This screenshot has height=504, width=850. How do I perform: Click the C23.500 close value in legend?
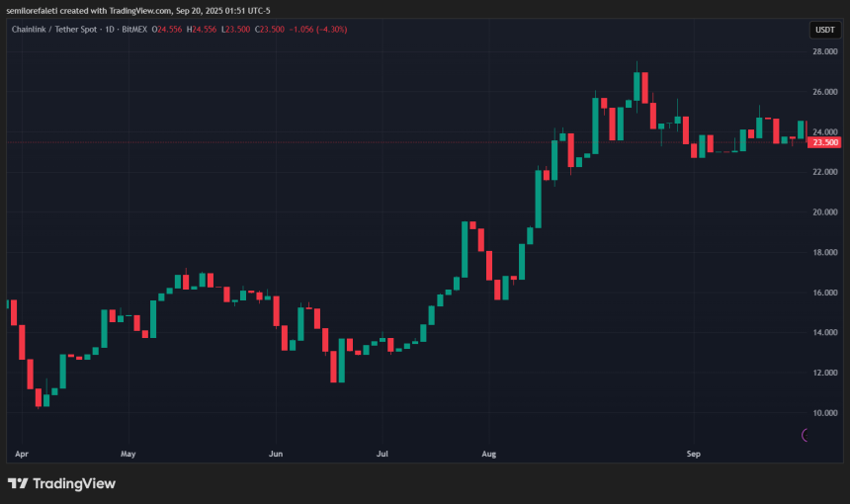coord(270,29)
